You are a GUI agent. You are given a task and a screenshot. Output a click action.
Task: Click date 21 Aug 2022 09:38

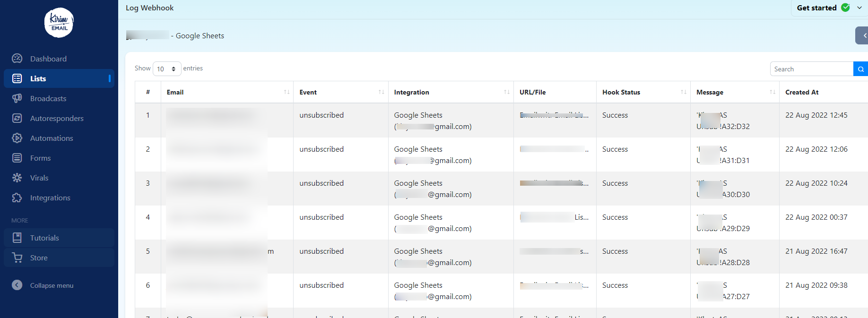[x=816, y=285]
